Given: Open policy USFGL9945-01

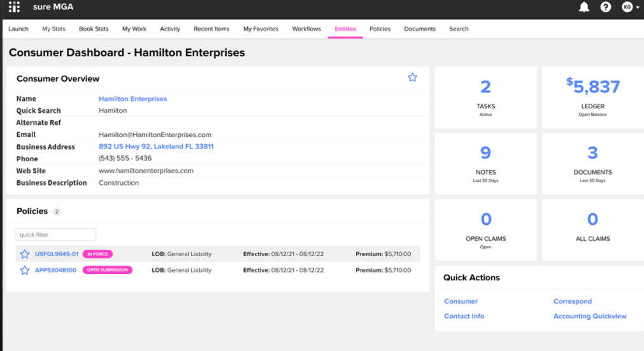Looking at the screenshot, I should pyautogui.click(x=57, y=254).
